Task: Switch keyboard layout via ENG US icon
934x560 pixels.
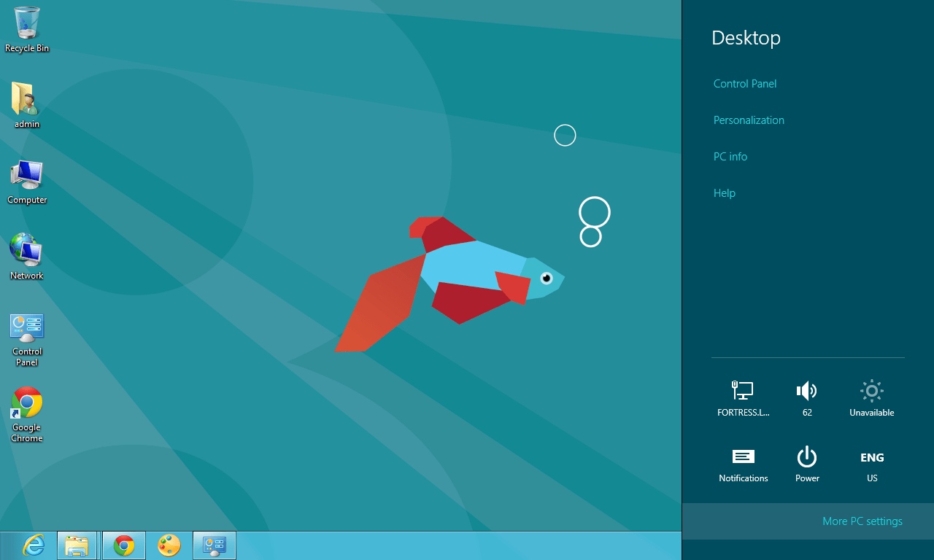Action: pos(871,463)
